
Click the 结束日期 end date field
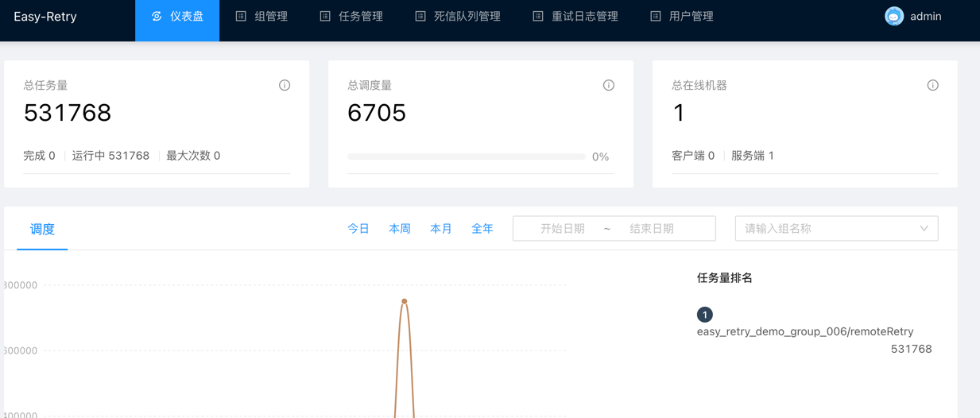pos(652,229)
